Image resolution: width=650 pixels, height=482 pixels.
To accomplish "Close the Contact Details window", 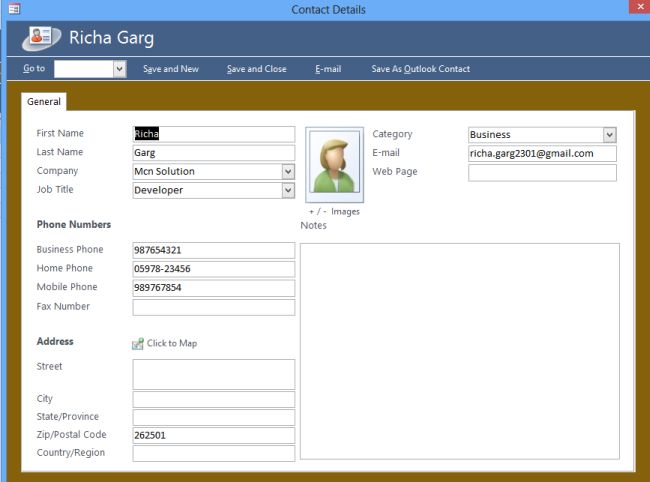I will tap(640, 7).
